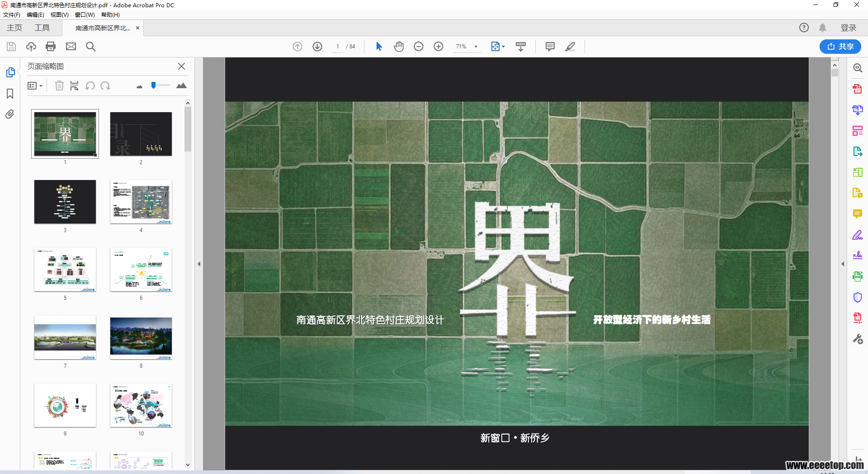
Task: Open Fill & Sign tool right pane
Action: tap(857, 235)
